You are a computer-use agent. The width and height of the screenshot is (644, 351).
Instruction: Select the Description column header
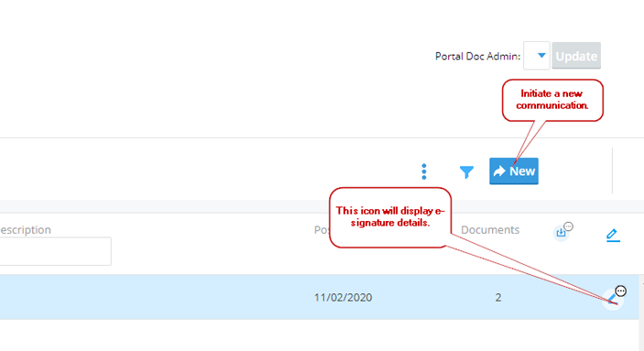[26, 230]
